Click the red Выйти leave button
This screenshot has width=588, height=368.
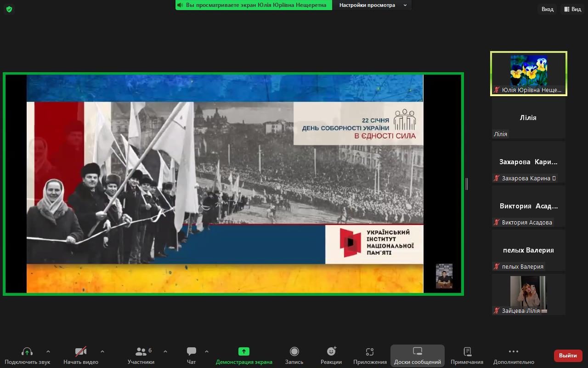[568, 356]
